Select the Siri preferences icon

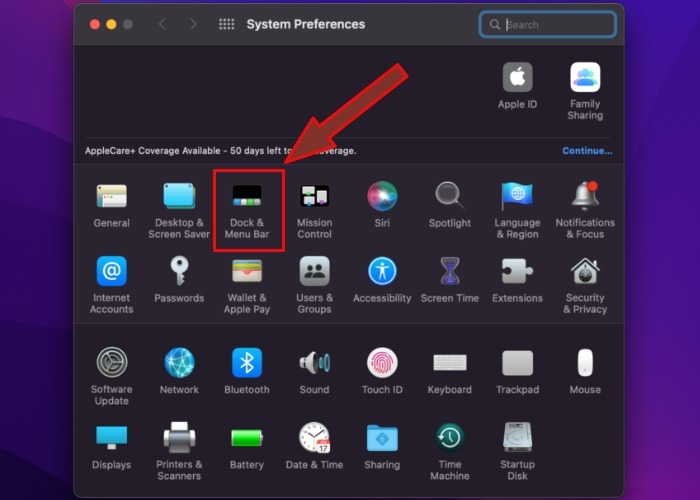pyautogui.click(x=382, y=196)
